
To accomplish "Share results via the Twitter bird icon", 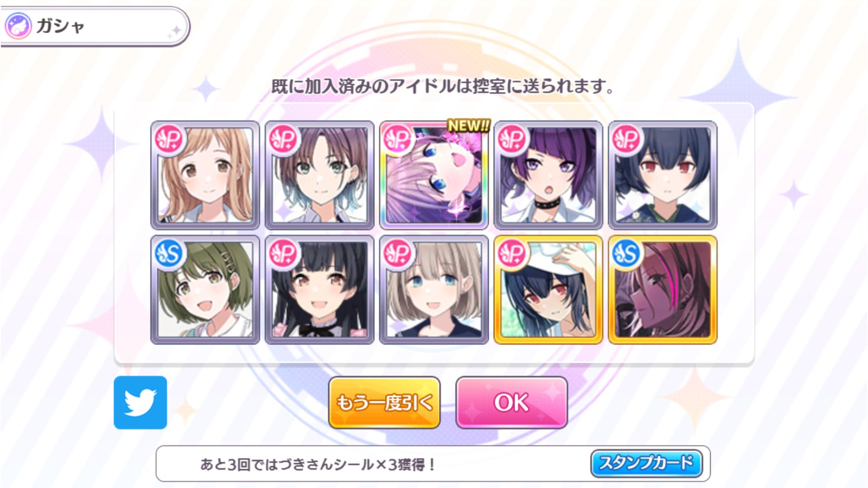I will pos(141,402).
